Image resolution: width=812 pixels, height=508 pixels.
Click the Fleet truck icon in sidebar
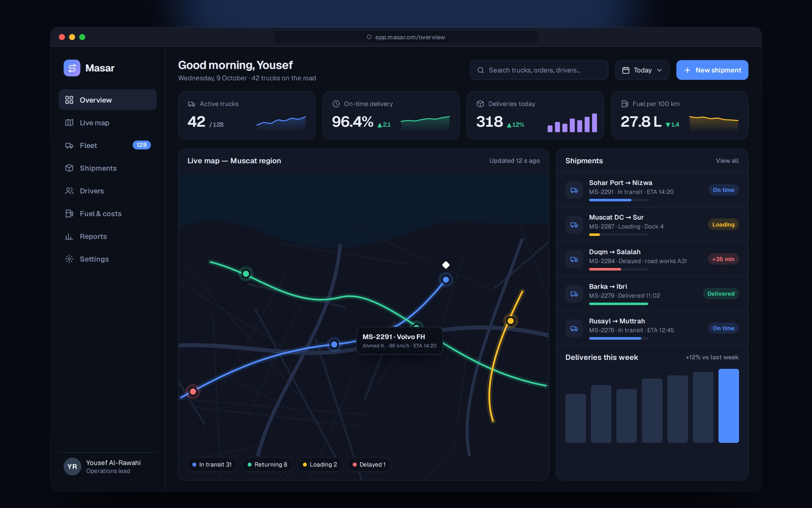pos(69,145)
